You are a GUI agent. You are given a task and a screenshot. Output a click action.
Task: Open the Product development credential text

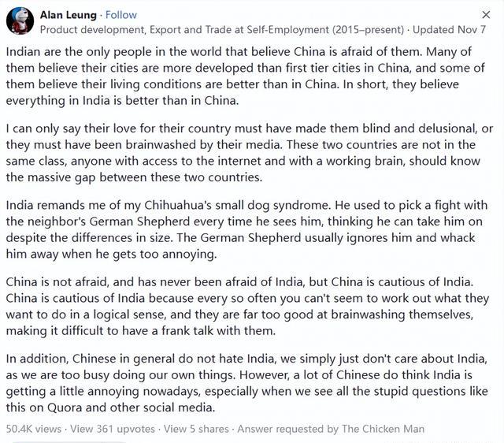(222, 30)
